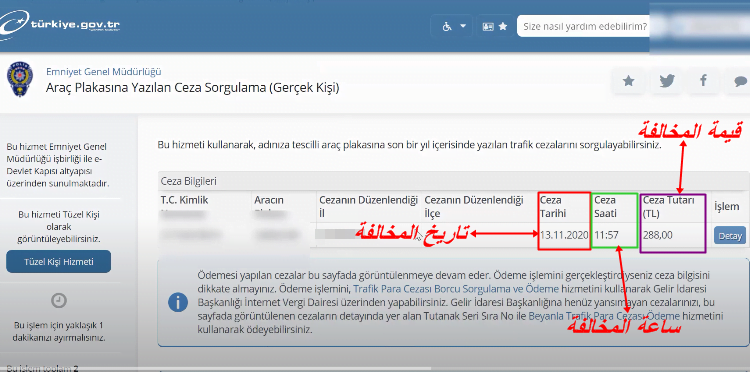Select the Ceza Tutarı (TL) column header
The height and width of the screenshot is (372, 750).
click(668, 207)
